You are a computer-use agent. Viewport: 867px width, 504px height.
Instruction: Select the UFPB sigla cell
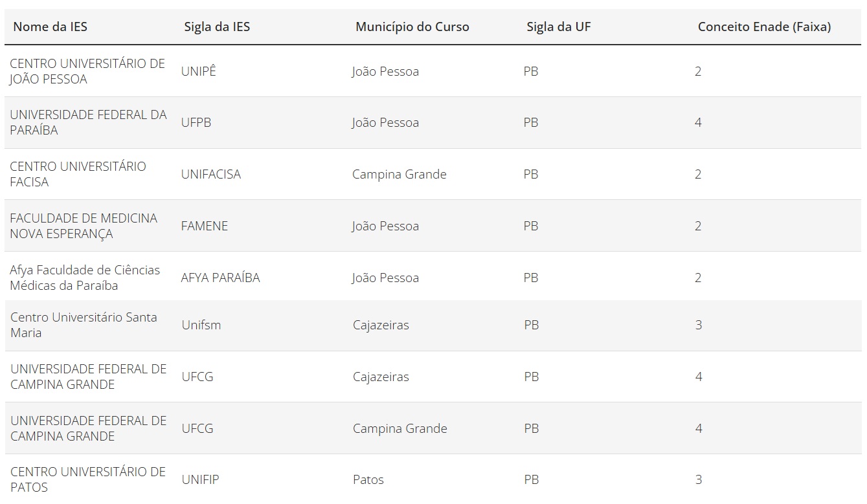click(x=196, y=122)
